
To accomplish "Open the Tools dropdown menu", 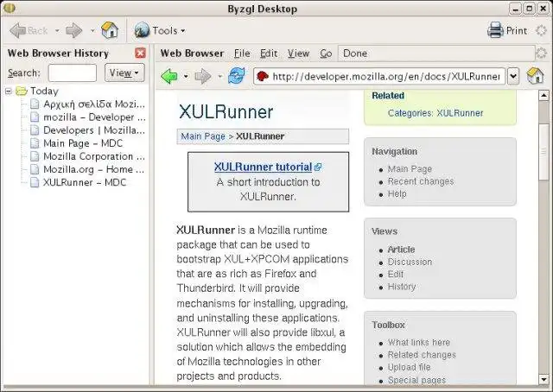I will coord(160,30).
